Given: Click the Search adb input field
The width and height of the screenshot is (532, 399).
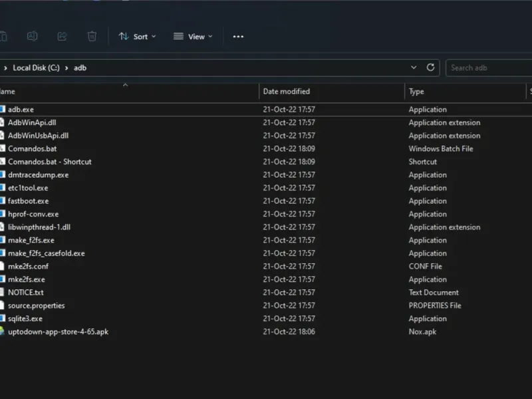Looking at the screenshot, I should [489, 68].
